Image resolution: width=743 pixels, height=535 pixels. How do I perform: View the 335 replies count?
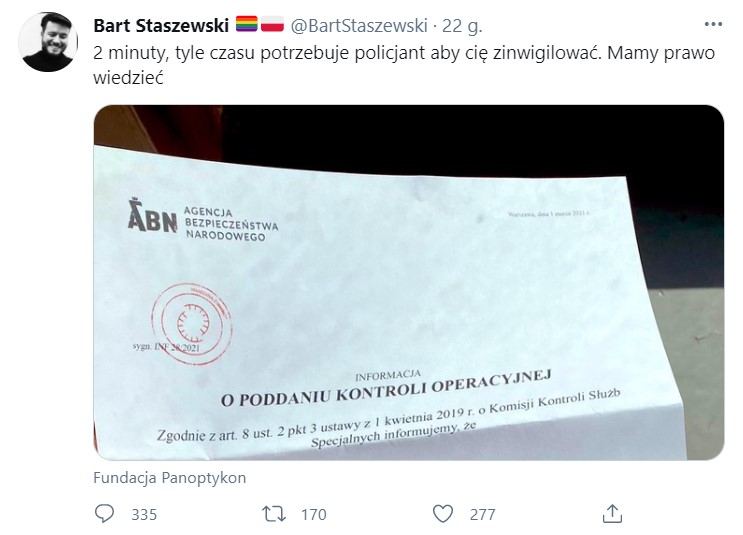click(144, 515)
